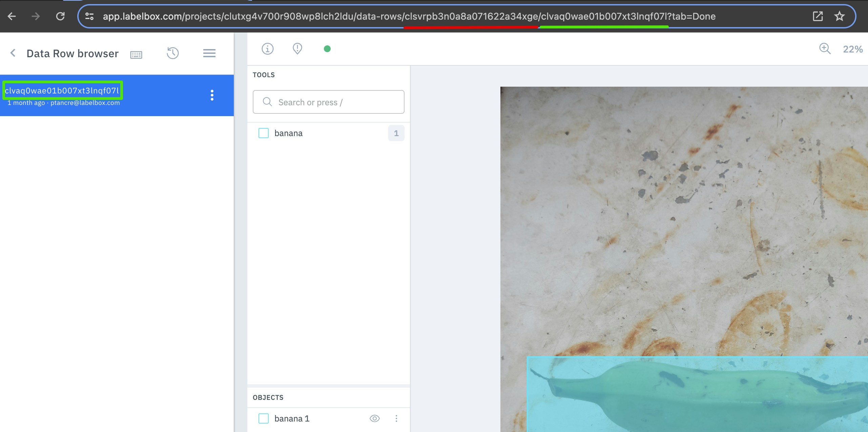Click the green status dot
868x432 pixels.
click(x=327, y=49)
